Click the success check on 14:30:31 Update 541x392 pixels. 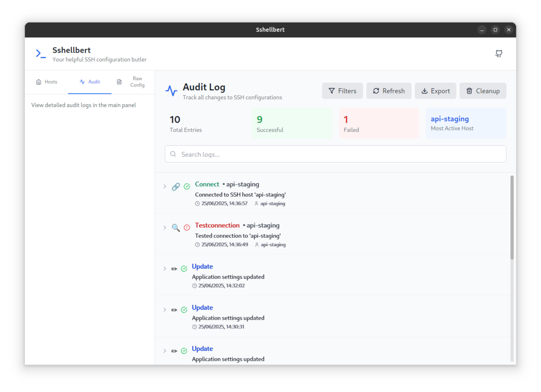coord(184,310)
